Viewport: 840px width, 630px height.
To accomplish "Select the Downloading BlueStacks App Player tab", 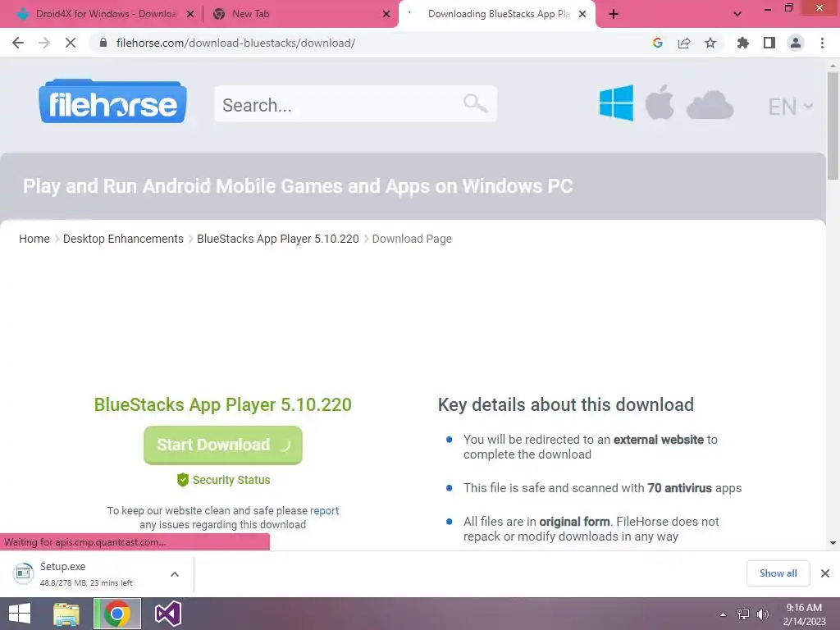I will 497,14.
